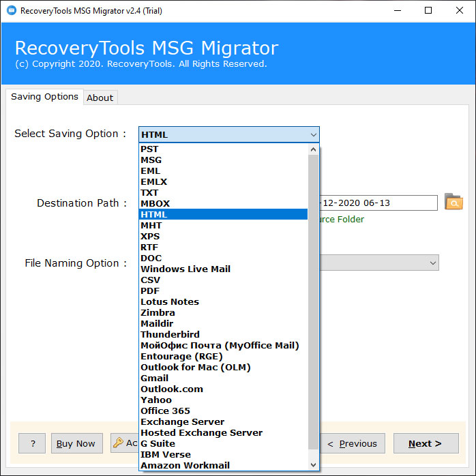Choose Gmail as saving option
Image resolution: width=476 pixels, height=476 pixels.
(223, 378)
